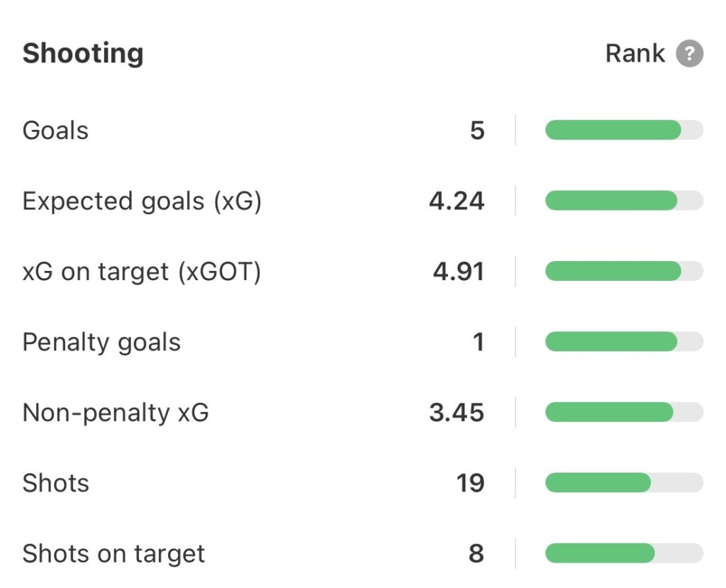This screenshot has height=588, width=726.
Task: Select the Non-penalty xG label
Action: click(x=116, y=413)
